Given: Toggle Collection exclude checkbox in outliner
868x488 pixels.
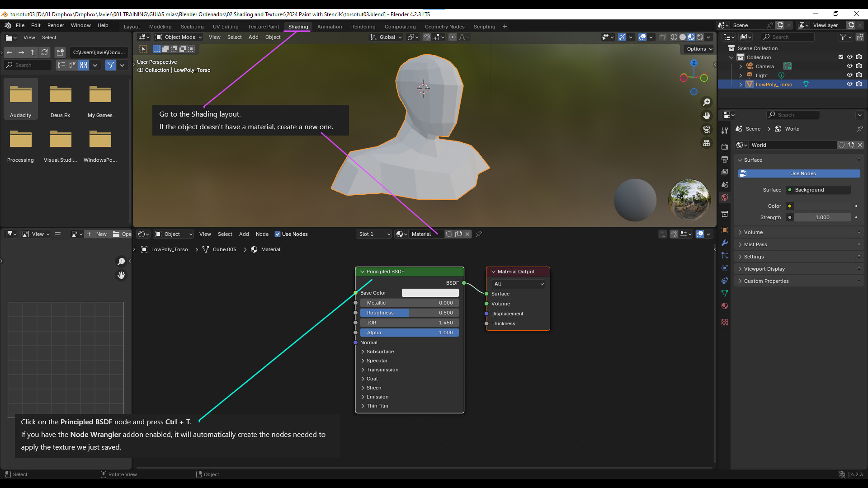Looking at the screenshot, I should coord(841,57).
